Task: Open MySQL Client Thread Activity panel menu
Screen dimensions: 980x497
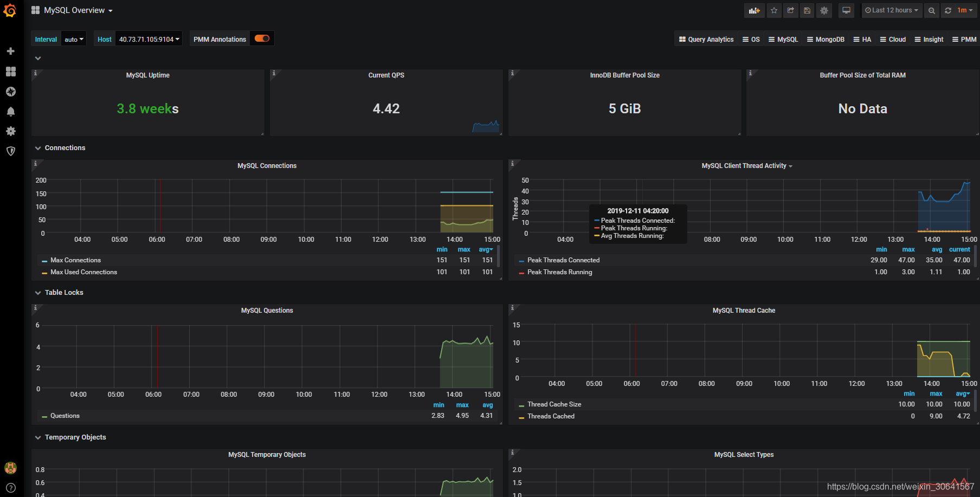Action: click(747, 166)
